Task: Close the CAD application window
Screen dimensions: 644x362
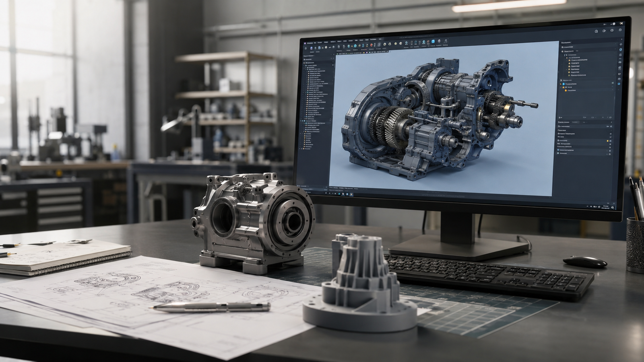Action: pos(621,23)
